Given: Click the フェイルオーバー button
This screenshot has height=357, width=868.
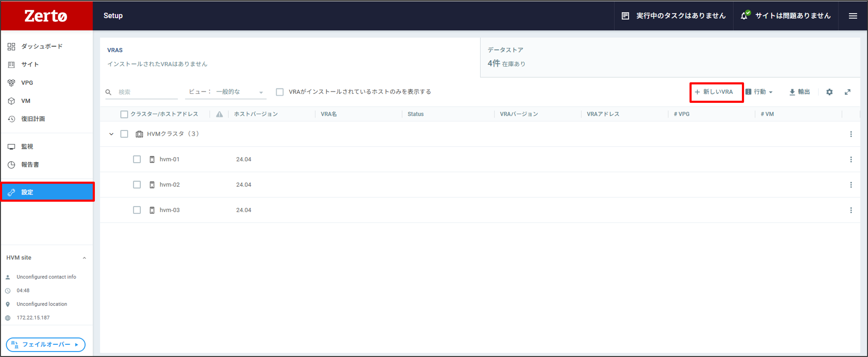Looking at the screenshot, I should coord(45,345).
